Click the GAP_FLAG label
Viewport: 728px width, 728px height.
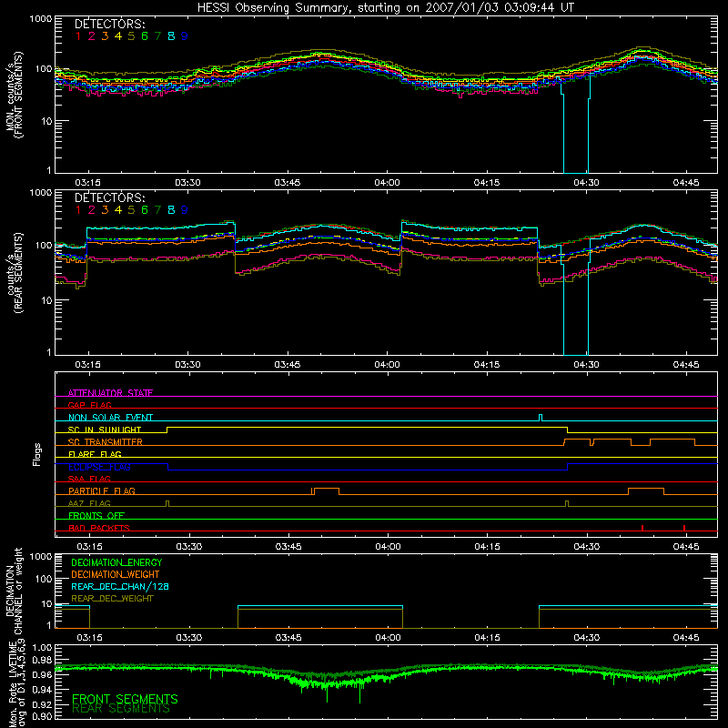[x=89, y=405]
